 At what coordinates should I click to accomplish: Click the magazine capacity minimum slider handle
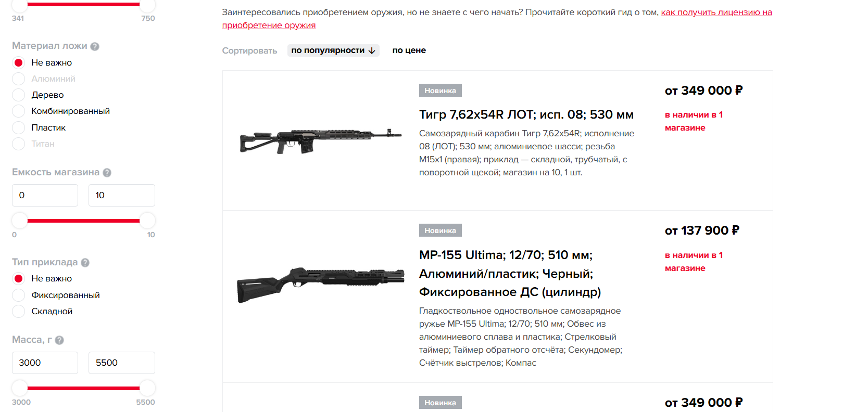coord(20,221)
